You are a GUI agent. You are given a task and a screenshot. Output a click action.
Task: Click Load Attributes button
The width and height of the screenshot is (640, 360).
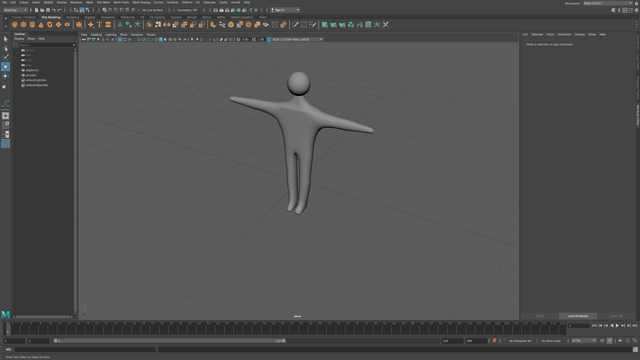coord(578,316)
